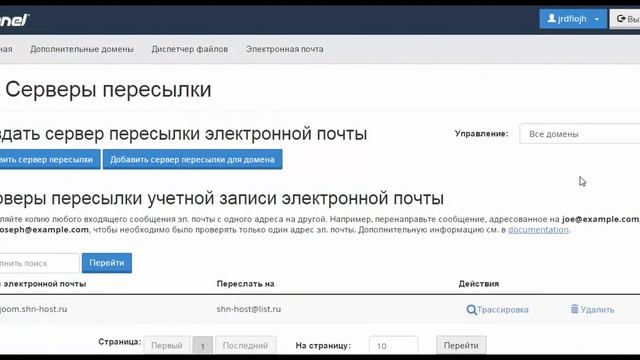The width and height of the screenshot is (640, 360).
Task: Click the blue Перейти search button
Action: point(107,263)
